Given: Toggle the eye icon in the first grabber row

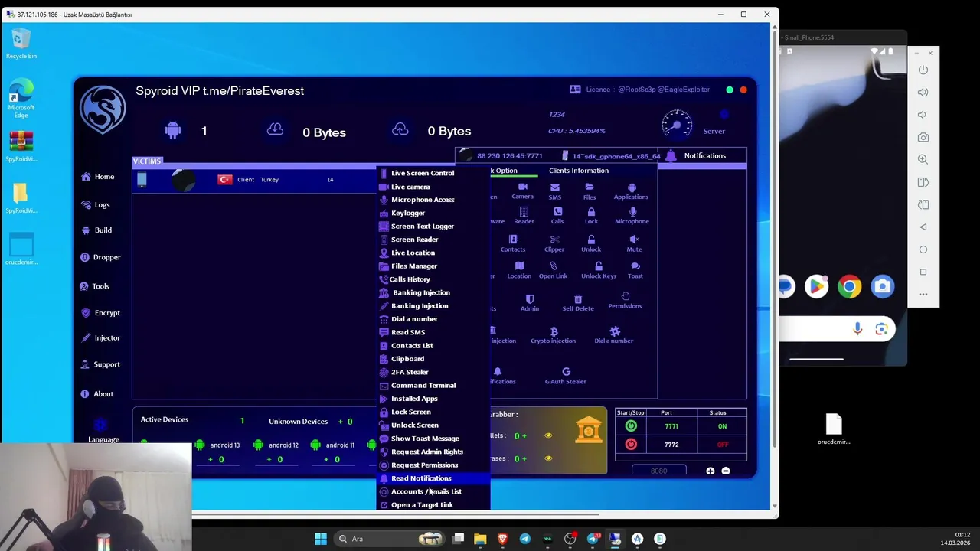Looking at the screenshot, I should 548,435.
